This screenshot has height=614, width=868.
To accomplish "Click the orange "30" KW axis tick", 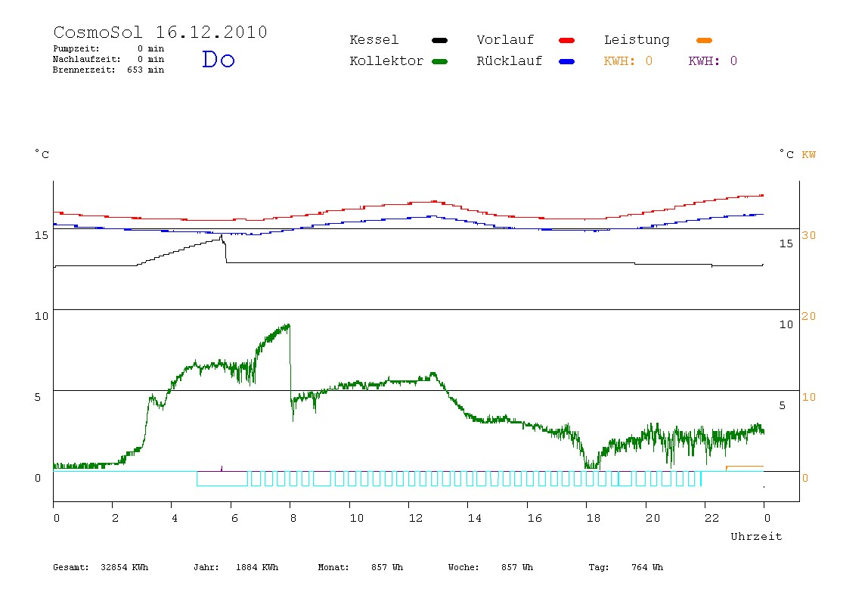I will click(809, 235).
